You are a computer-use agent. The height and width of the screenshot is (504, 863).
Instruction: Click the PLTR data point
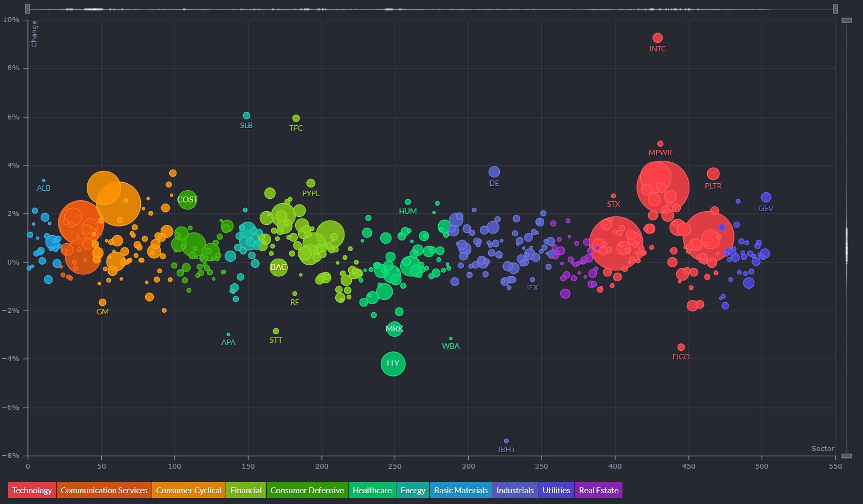(x=713, y=174)
